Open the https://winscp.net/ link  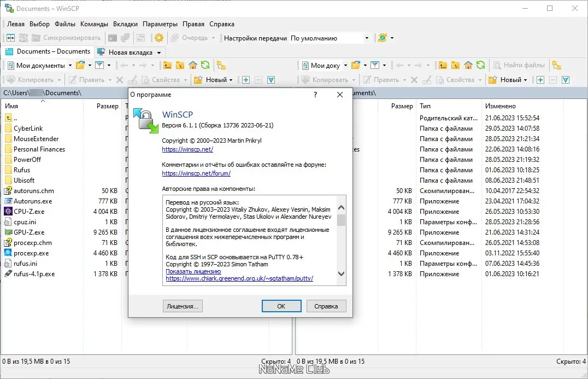(x=187, y=149)
